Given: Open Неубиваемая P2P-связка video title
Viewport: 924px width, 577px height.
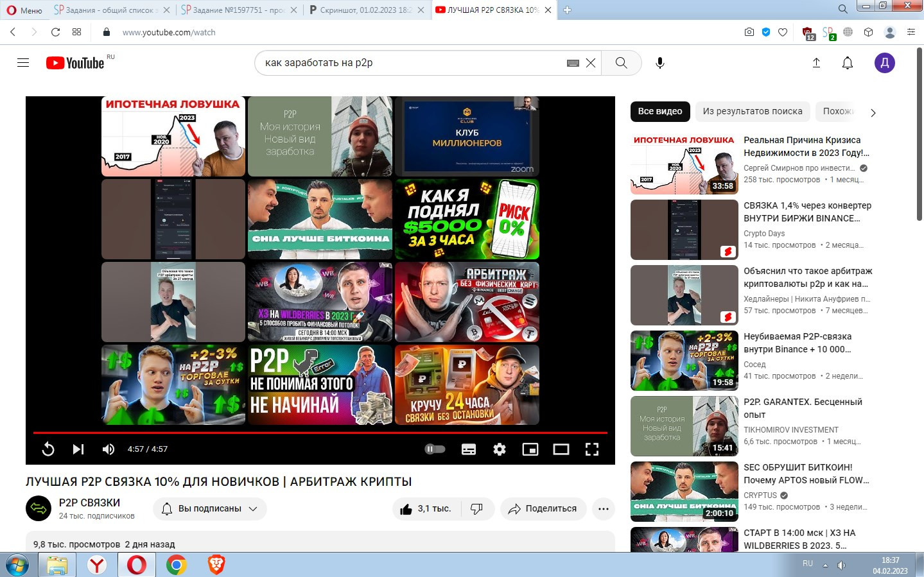Looking at the screenshot, I should pos(798,343).
